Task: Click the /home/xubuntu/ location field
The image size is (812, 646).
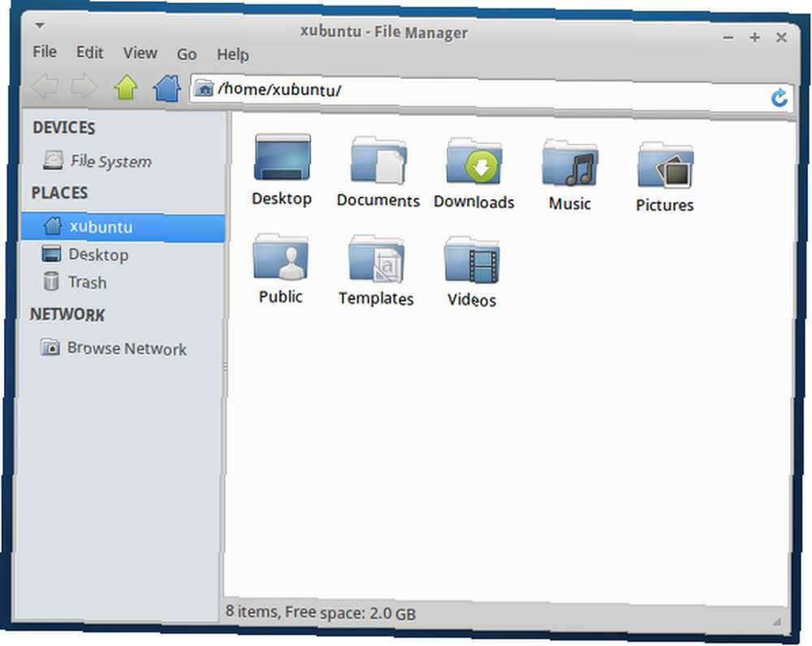Action: (x=490, y=92)
